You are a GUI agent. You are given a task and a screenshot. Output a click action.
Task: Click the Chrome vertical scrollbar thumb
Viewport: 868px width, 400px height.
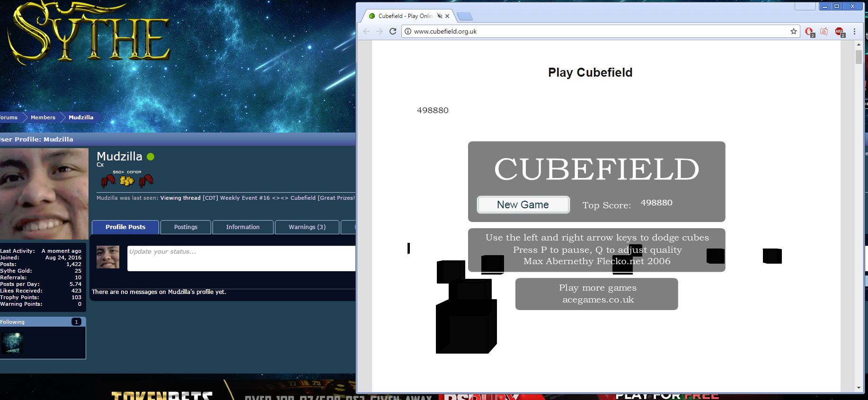(x=859, y=57)
